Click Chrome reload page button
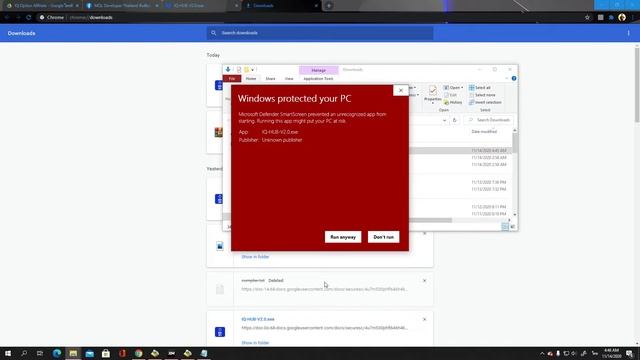 (x=29, y=18)
